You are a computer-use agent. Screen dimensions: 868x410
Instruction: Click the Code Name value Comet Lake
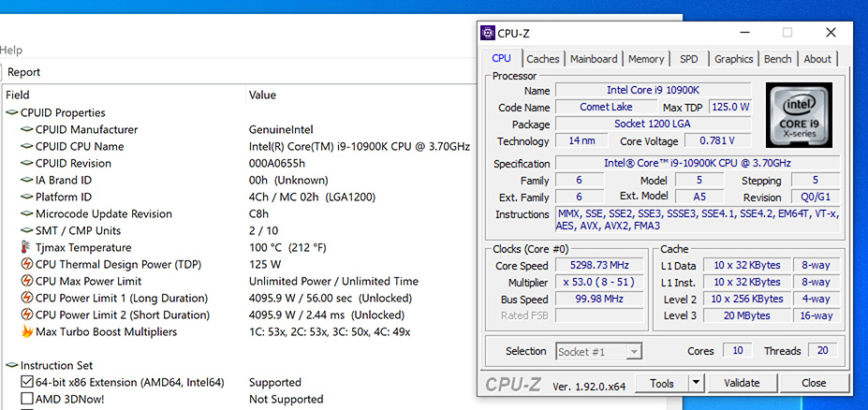pos(606,107)
